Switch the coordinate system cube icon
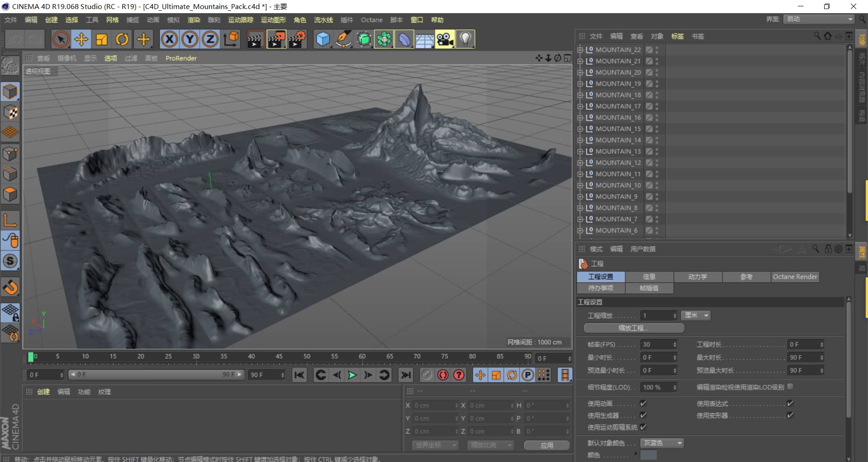 pos(231,39)
